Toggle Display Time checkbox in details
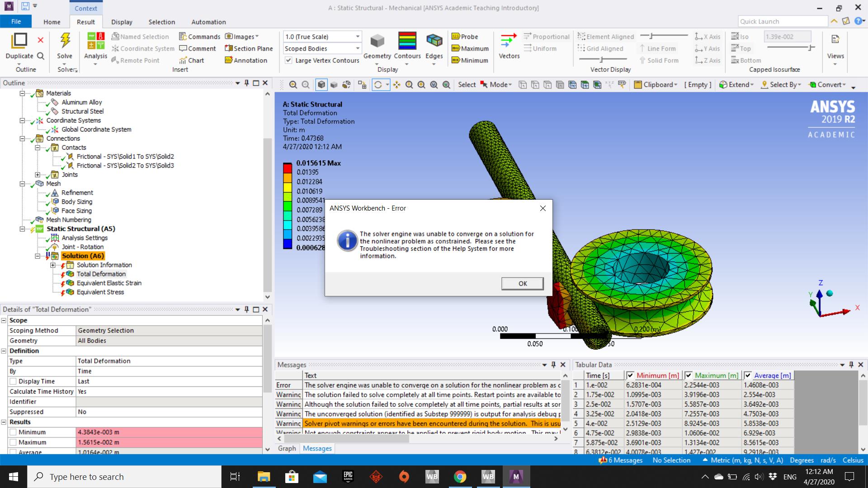Viewport: 868px width, 488px height. pos(13,381)
